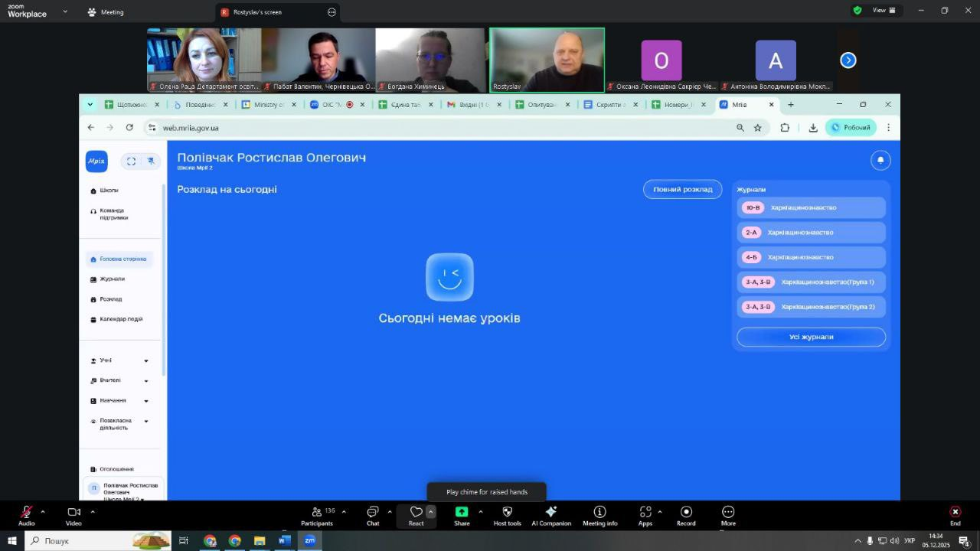
Task: Click the React heart icon
Action: [x=416, y=512]
